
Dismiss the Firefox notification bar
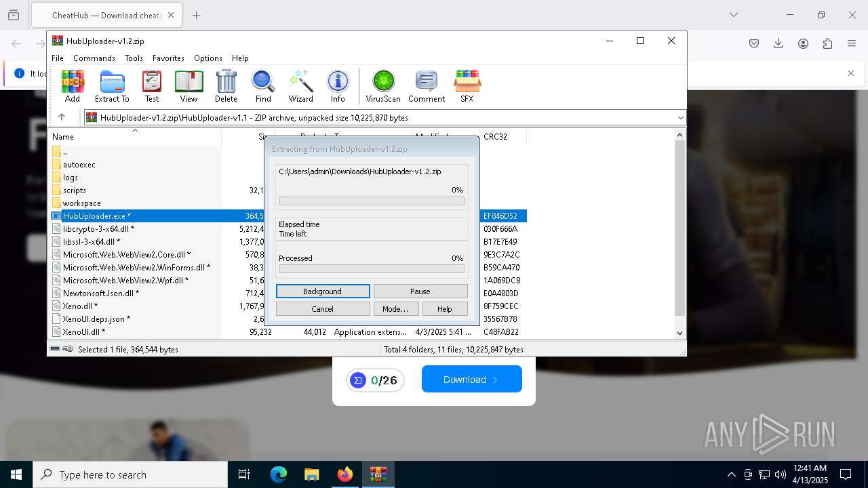851,73
